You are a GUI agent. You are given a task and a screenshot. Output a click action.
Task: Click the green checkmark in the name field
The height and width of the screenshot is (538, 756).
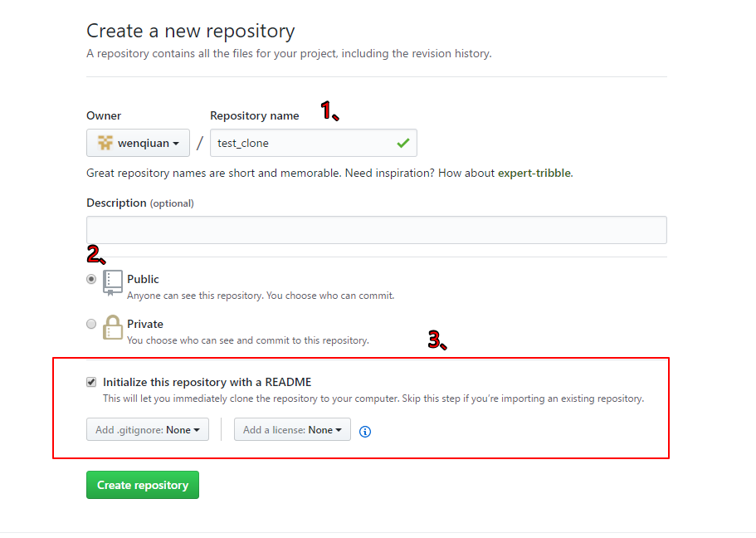(x=402, y=143)
